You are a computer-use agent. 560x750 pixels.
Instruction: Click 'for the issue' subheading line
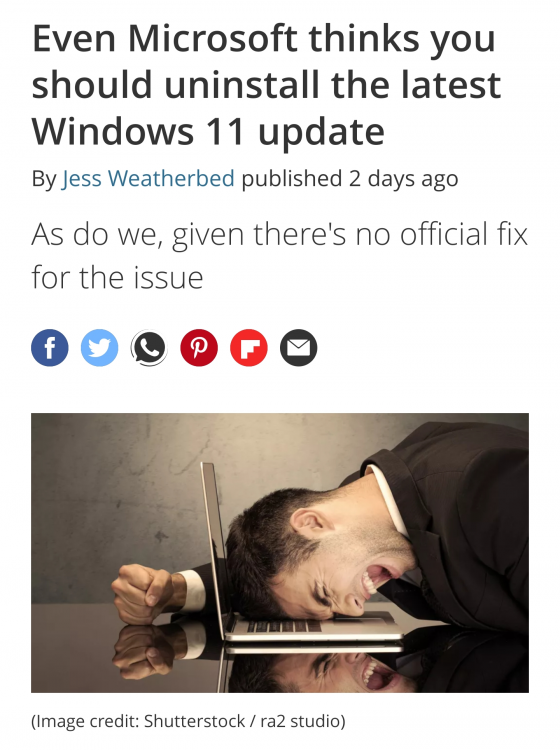pos(117,278)
